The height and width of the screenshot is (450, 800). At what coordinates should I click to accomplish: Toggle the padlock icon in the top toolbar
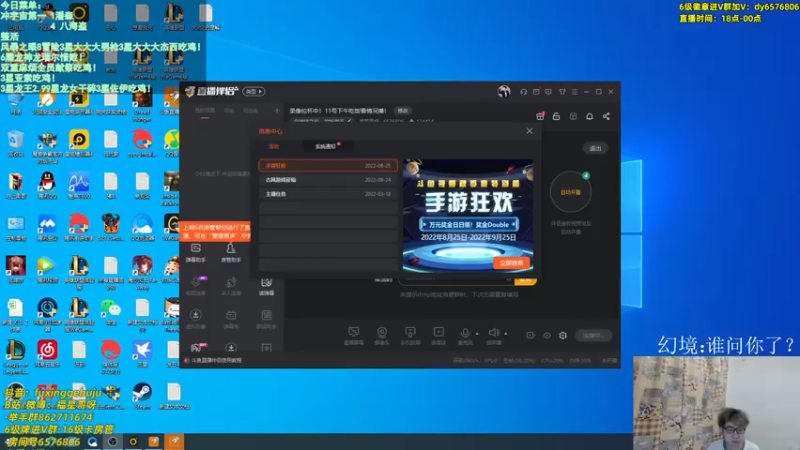[556, 116]
